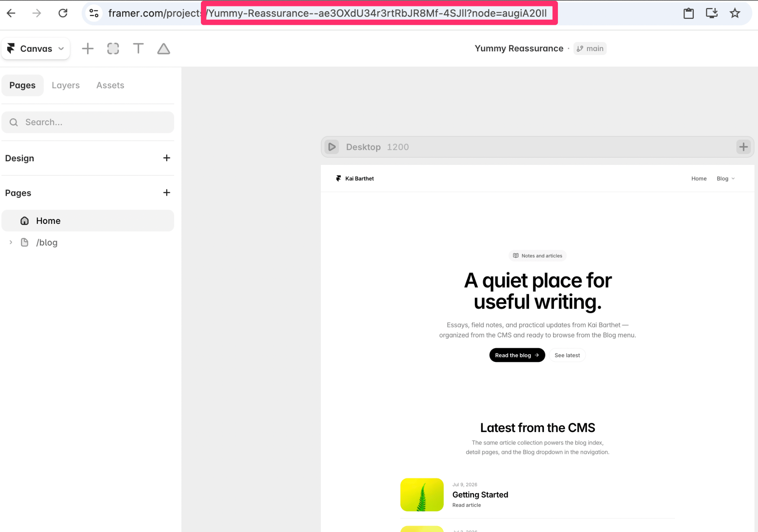Switch to the Pages tab
Viewport: 758px width, 532px height.
[x=22, y=85]
